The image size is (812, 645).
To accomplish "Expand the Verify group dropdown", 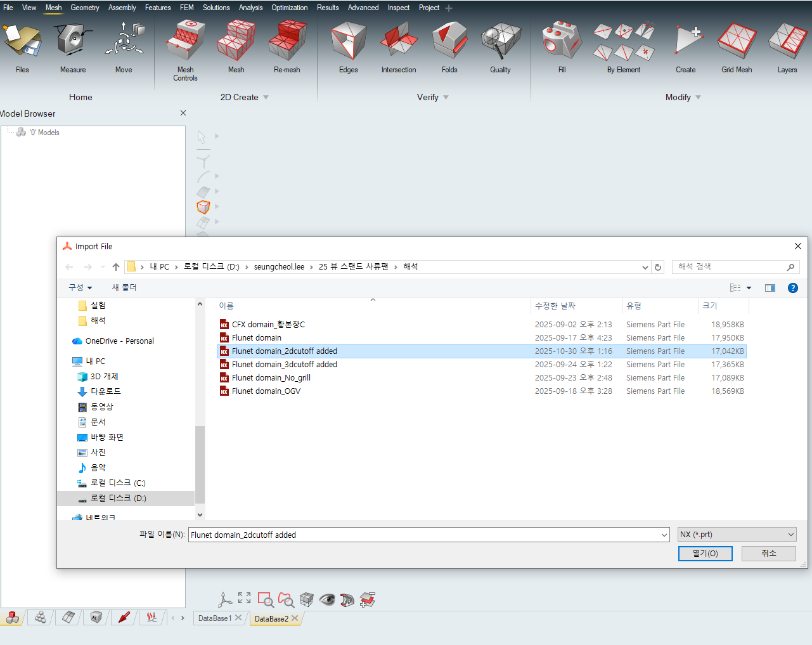I will pyautogui.click(x=446, y=98).
